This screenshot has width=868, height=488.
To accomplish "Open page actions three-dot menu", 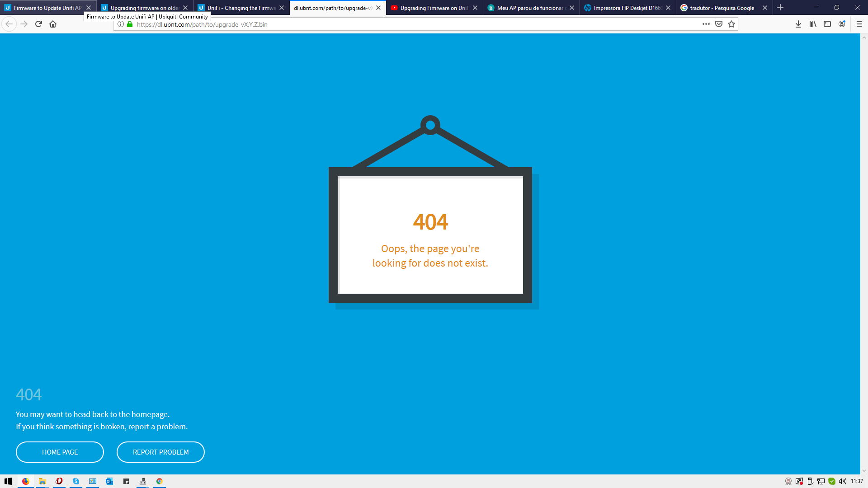I will point(706,24).
